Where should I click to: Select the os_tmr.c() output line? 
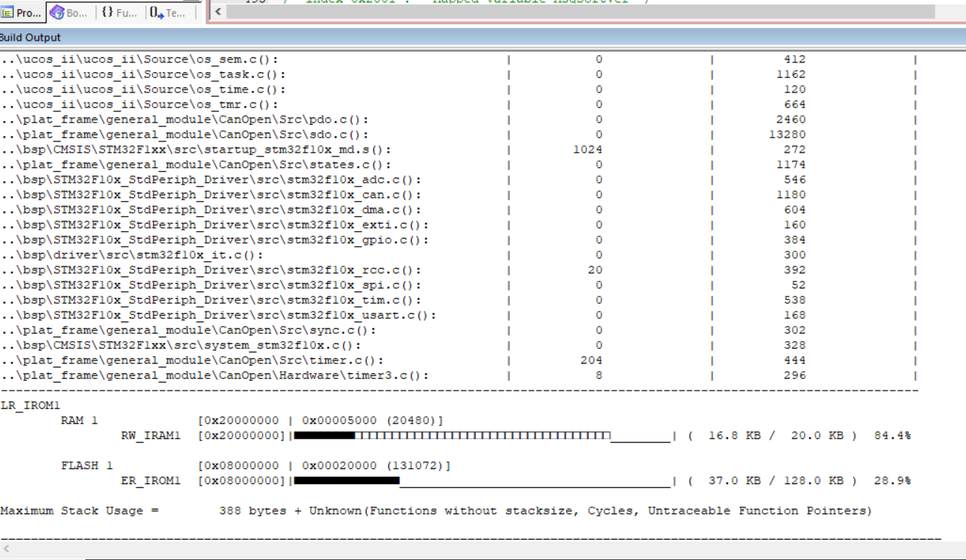[458, 104]
